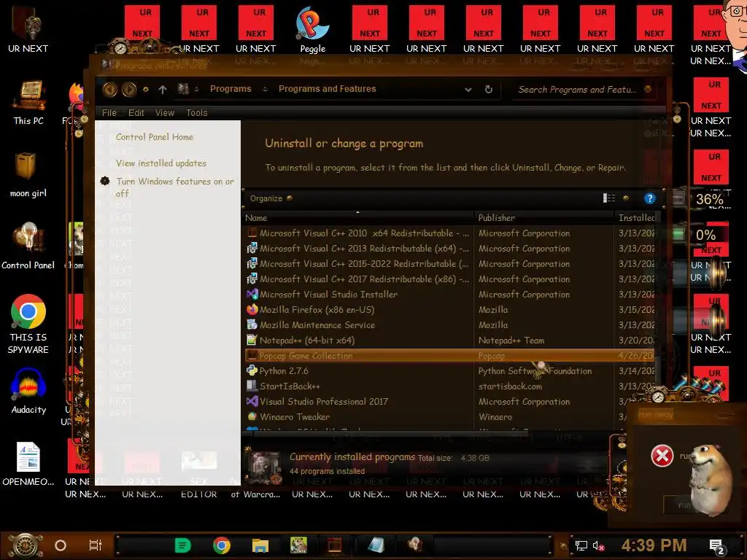
Task: Select Visual Studio Professional 2017 row
Action: coord(449,402)
